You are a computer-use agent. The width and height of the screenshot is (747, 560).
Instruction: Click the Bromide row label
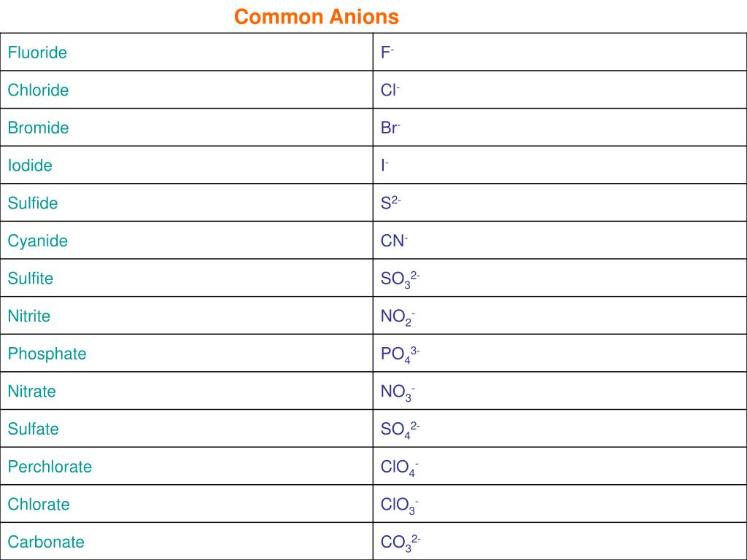click(38, 128)
